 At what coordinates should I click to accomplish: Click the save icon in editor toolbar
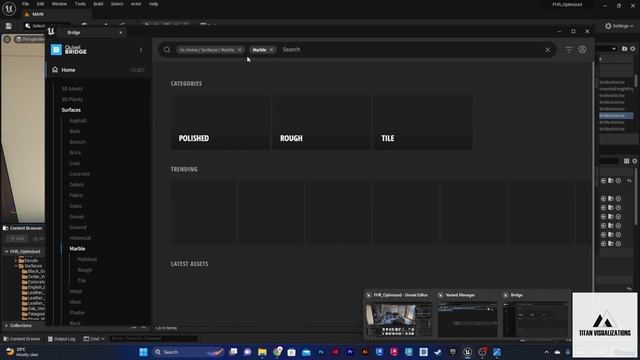pos(9,26)
